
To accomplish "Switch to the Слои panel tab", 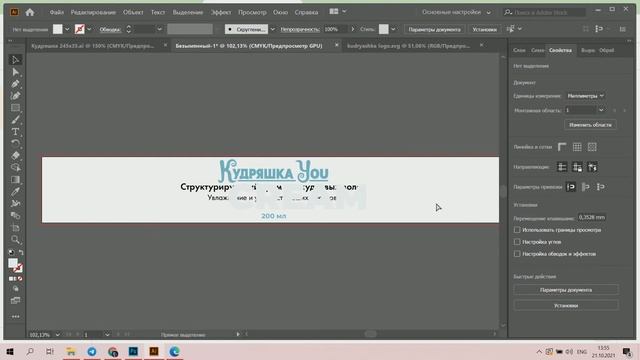I will pyautogui.click(x=519, y=50).
